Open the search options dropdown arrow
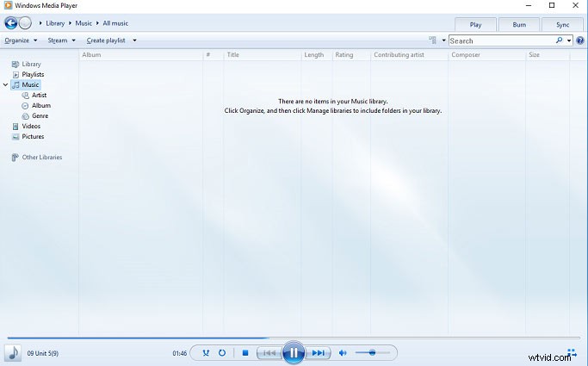This screenshot has height=366, width=588. (x=569, y=40)
